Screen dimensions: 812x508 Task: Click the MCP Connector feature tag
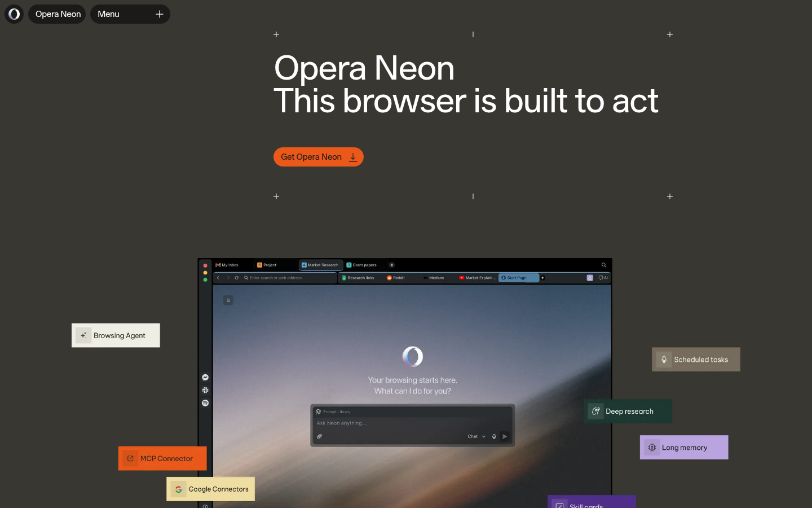click(x=162, y=458)
